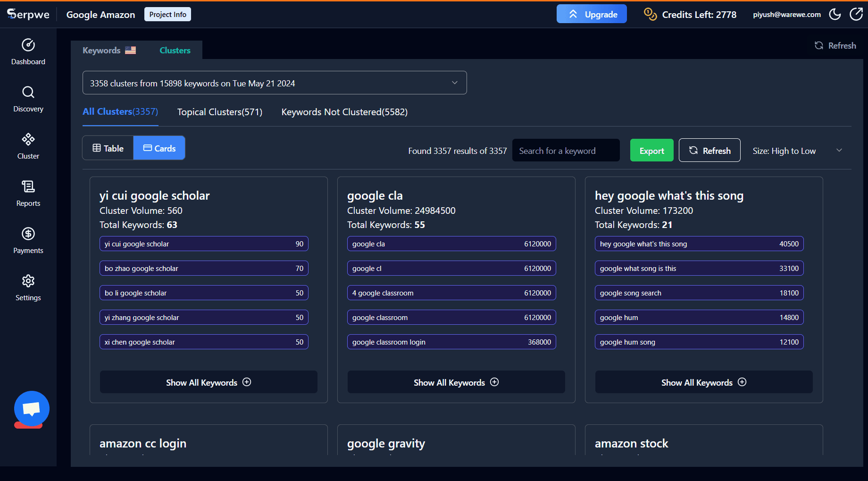Viewport: 868px width, 481px height.
Task: Enable Cards view for clusters
Action: point(159,148)
